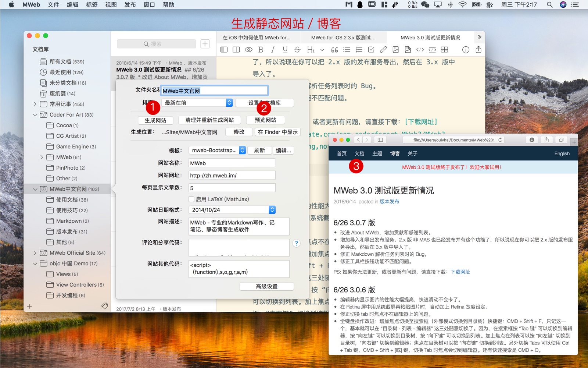Focus the 搜索 field in document list
The width and height of the screenshot is (588, 368).
[x=156, y=44]
